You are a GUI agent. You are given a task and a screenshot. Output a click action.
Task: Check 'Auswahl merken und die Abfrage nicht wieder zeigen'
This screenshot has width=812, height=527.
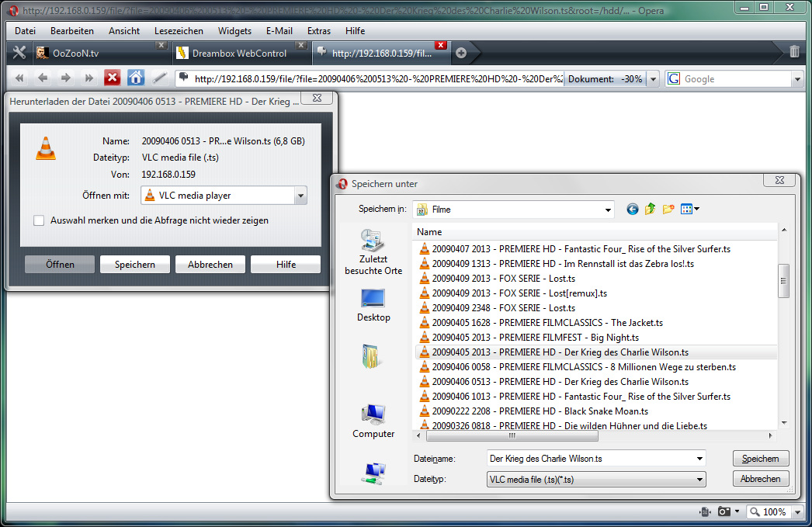click(39, 220)
